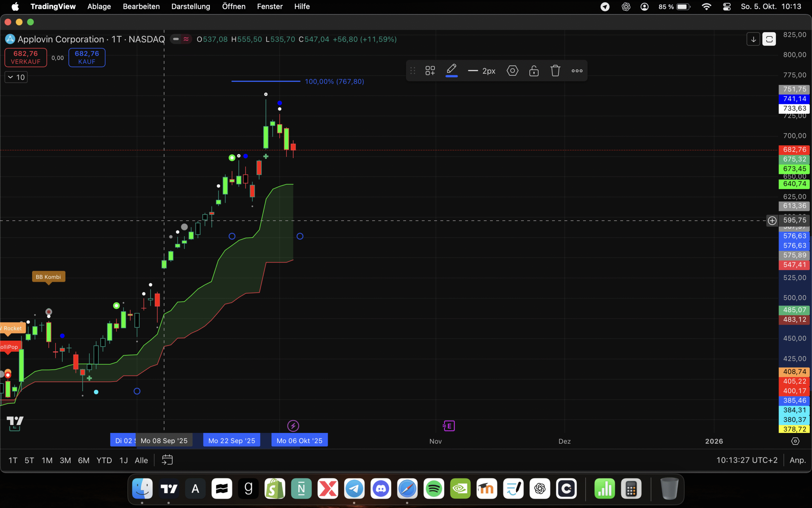
Task: Toggle the white fullscreen frame button
Action: point(769,39)
